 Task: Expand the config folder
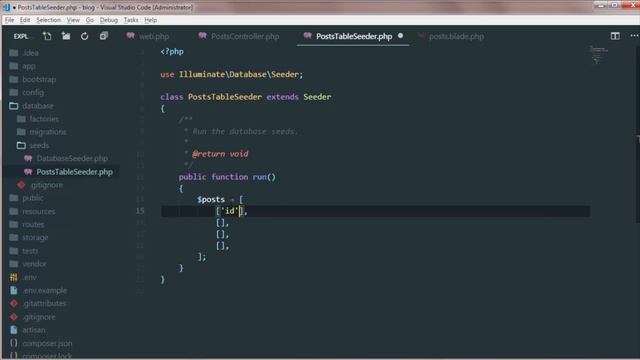click(x=33, y=92)
